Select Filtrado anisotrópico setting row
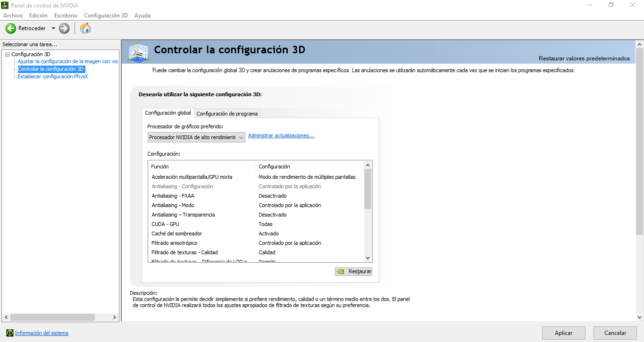 256,243
